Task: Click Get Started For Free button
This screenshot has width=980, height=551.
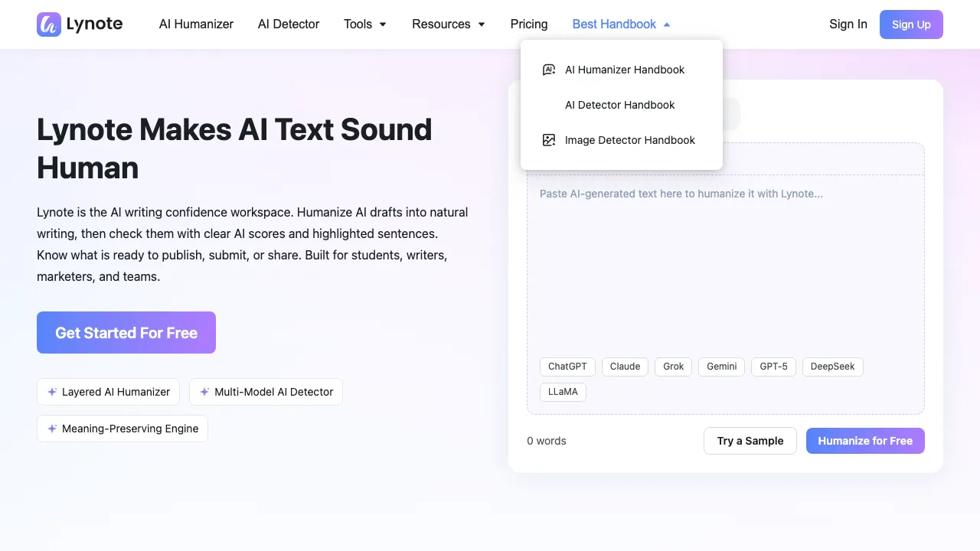Action: click(126, 333)
